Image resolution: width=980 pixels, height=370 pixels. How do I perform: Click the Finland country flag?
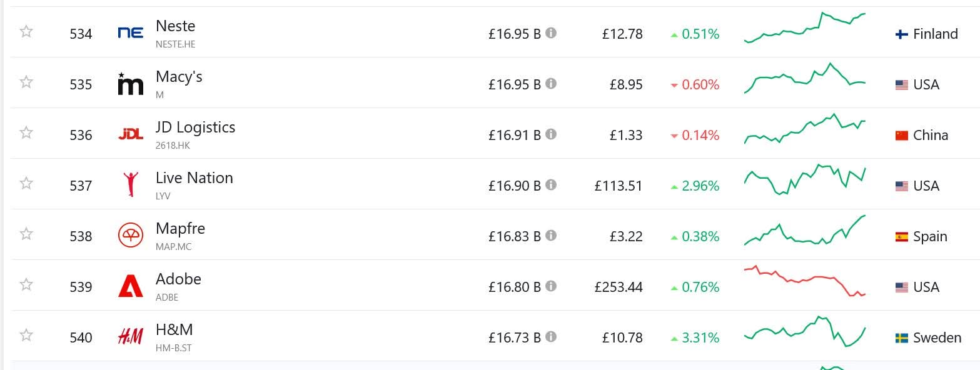(x=902, y=34)
